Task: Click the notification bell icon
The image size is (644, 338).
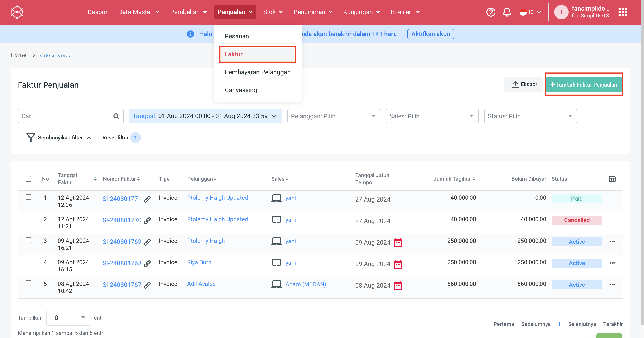Action: click(507, 12)
